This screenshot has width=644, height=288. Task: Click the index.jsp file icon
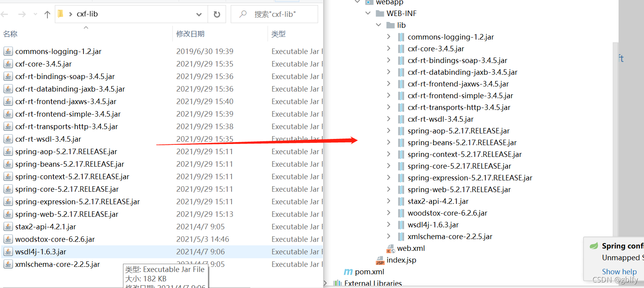[x=380, y=261]
